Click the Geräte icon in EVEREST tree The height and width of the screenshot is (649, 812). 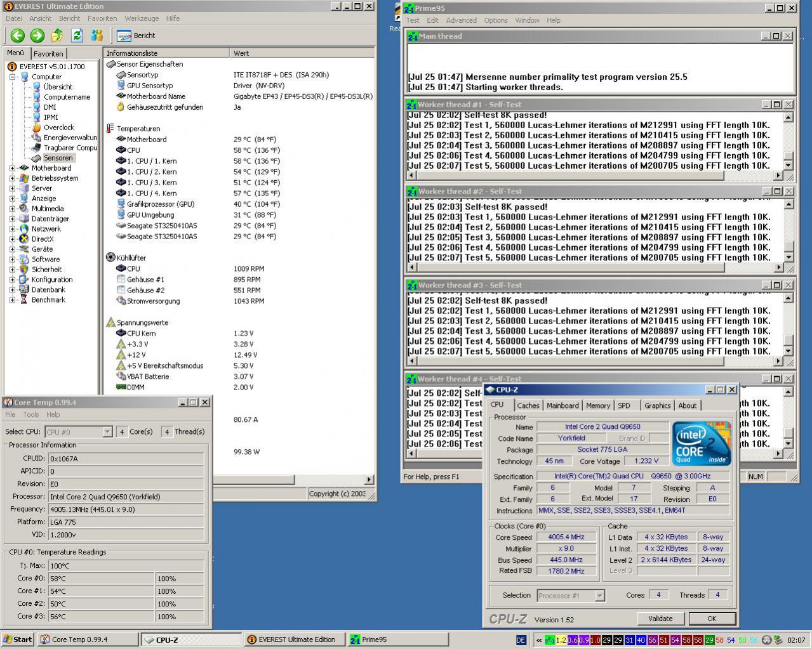24,249
